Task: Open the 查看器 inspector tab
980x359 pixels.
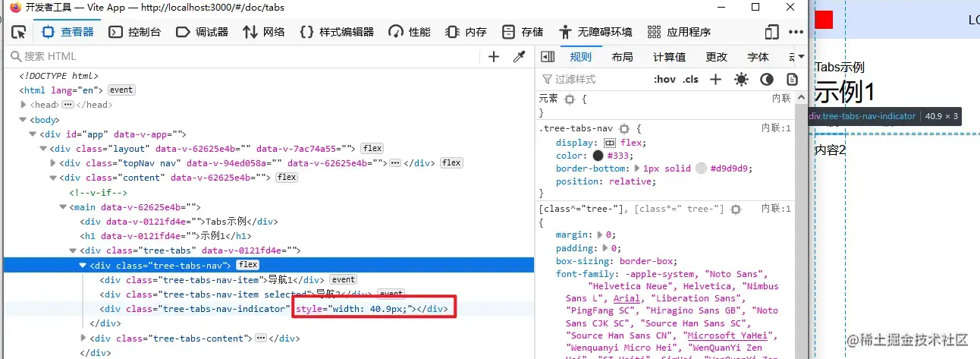Action: pos(68,32)
